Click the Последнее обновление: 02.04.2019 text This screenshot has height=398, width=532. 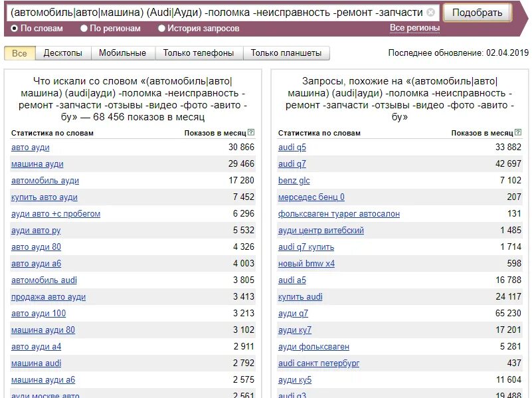(x=458, y=53)
